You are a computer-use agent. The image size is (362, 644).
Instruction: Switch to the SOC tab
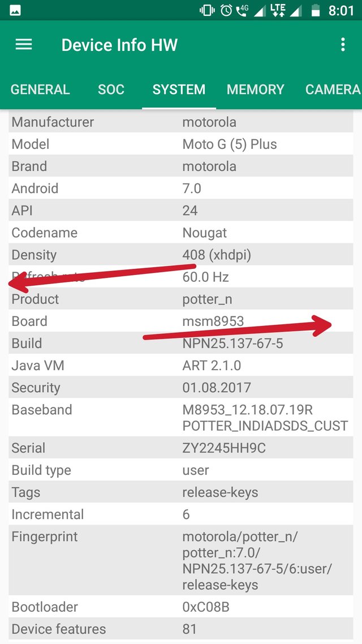point(111,89)
